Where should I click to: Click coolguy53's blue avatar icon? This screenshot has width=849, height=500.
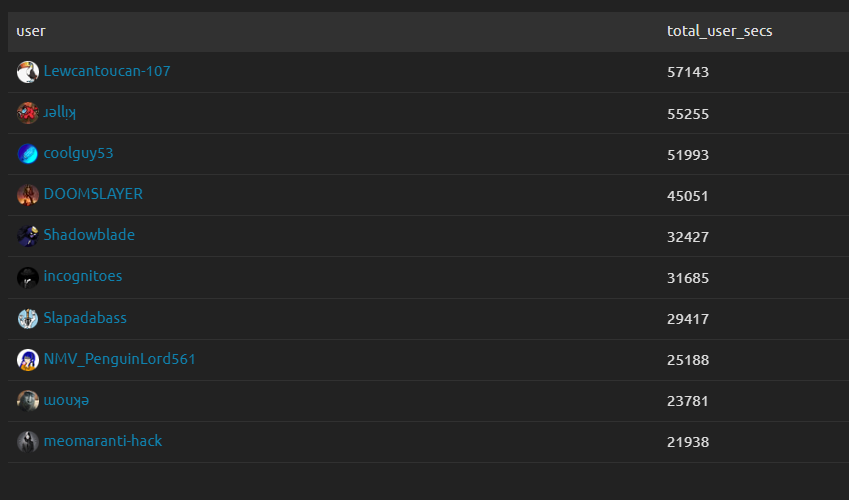(28, 154)
